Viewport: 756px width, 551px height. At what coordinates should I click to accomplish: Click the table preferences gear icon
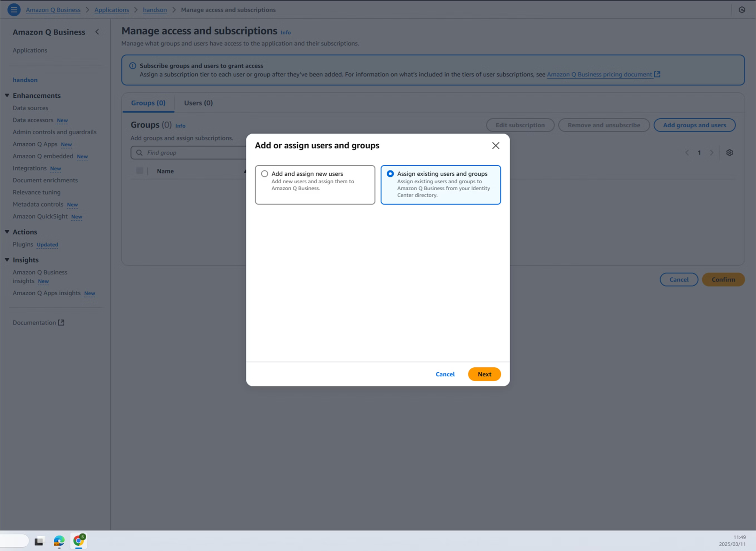[730, 153]
